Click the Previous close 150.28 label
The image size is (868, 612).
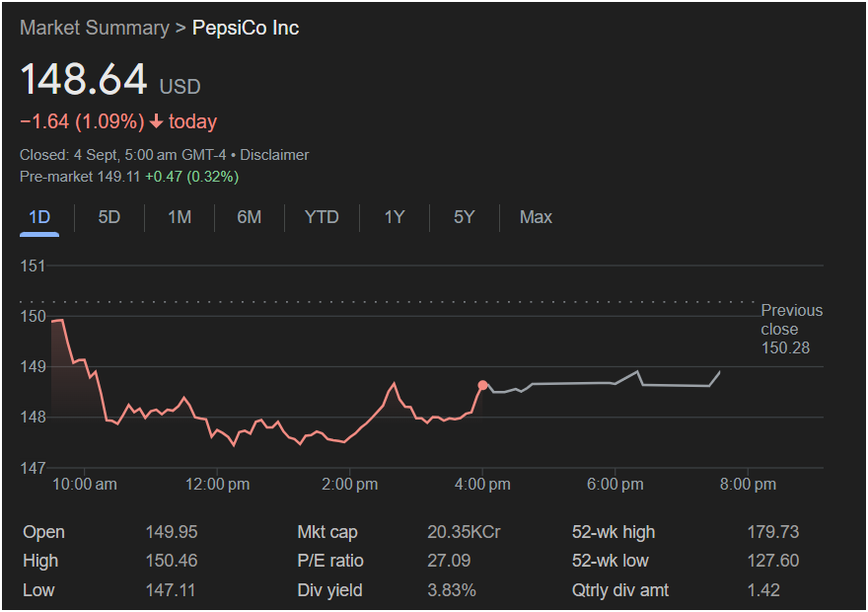tap(792, 329)
